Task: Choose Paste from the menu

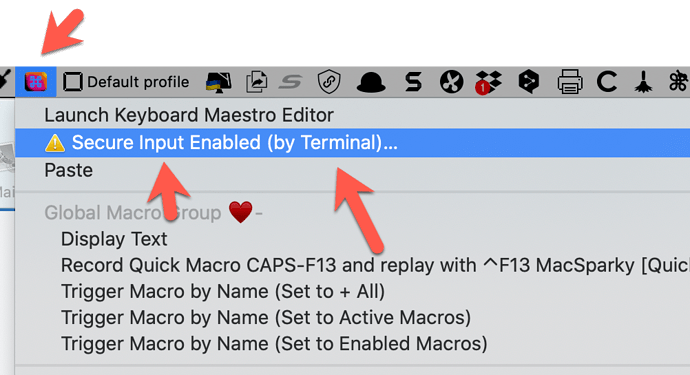Action: (352, 170)
